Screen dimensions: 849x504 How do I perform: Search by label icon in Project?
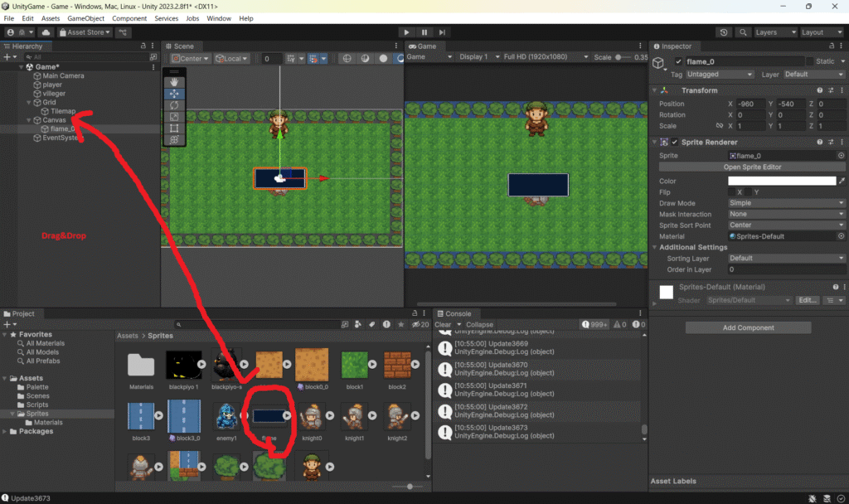[x=372, y=324]
